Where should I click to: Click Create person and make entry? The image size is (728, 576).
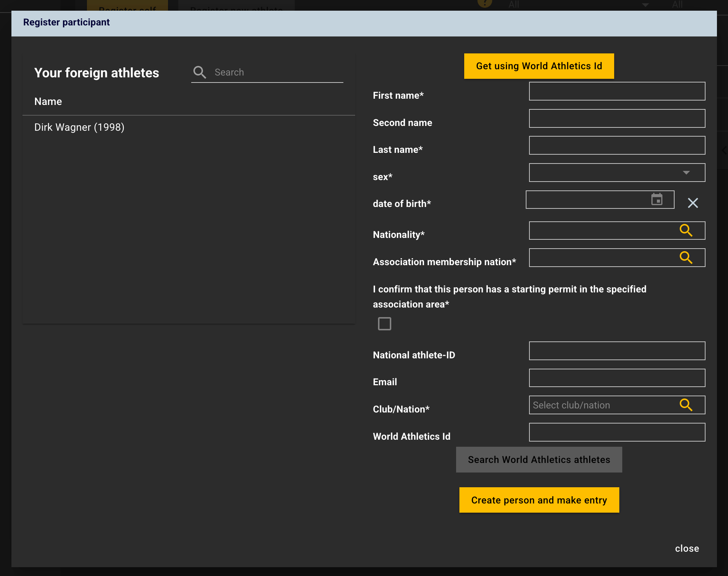click(539, 500)
